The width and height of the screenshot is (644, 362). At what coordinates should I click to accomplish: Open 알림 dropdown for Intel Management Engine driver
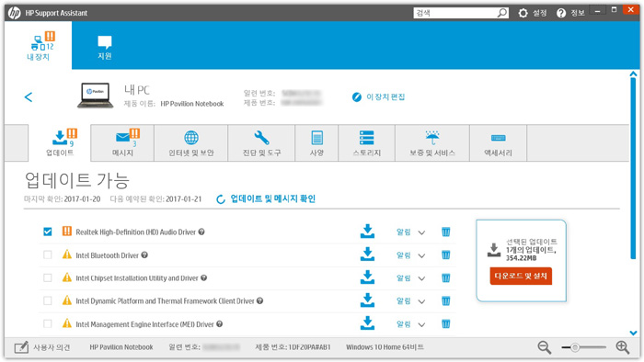coord(421,324)
